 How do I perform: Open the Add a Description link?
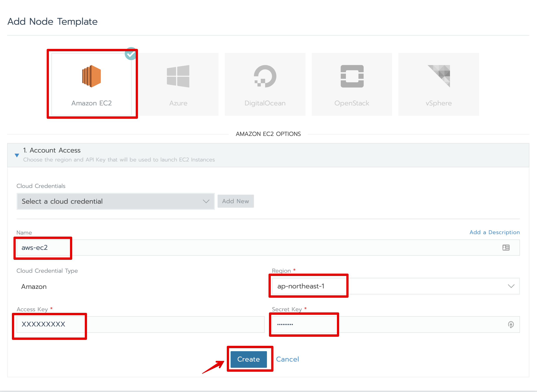494,232
